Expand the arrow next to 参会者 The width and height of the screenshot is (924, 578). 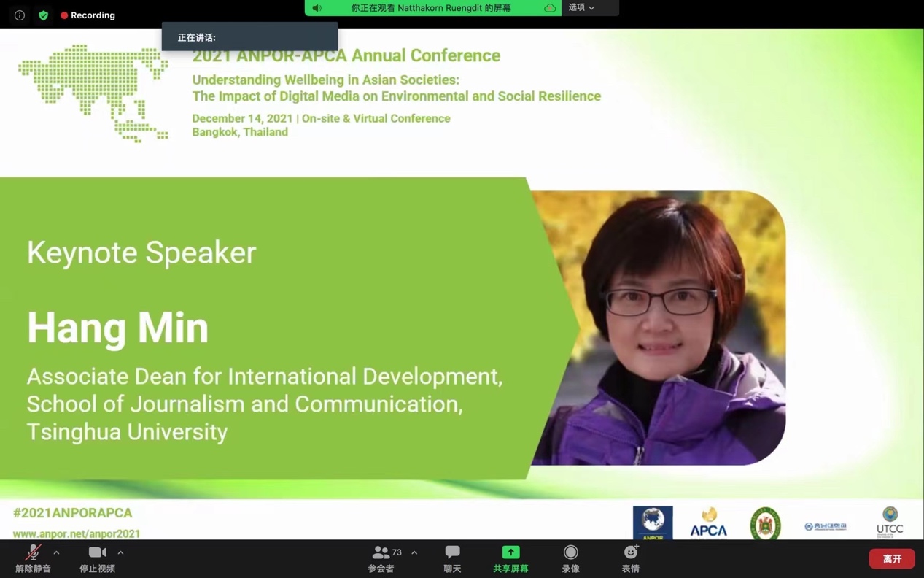click(414, 552)
